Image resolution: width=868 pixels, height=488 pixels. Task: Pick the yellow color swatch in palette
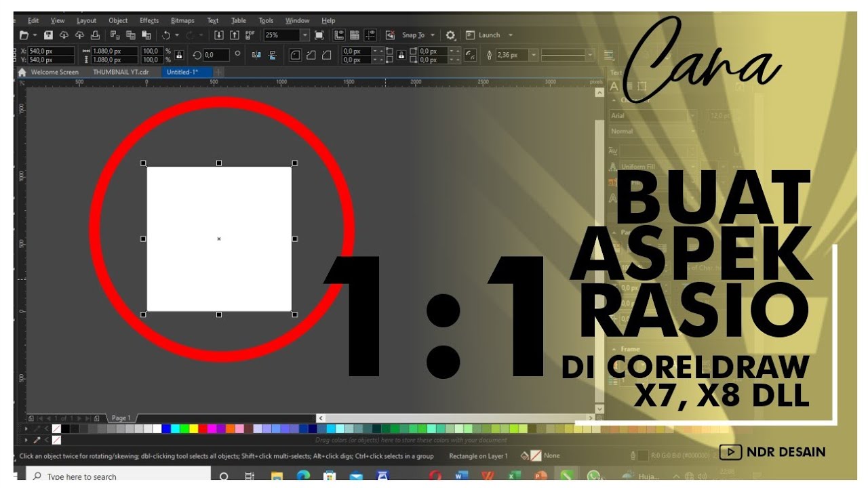pyautogui.click(x=194, y=428)
